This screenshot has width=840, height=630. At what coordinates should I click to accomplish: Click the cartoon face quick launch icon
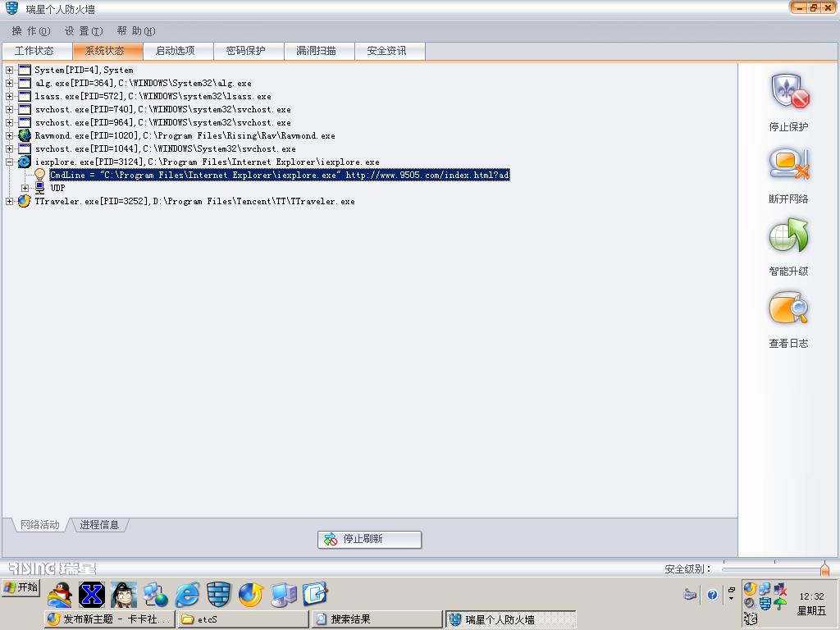pos(123,595)
